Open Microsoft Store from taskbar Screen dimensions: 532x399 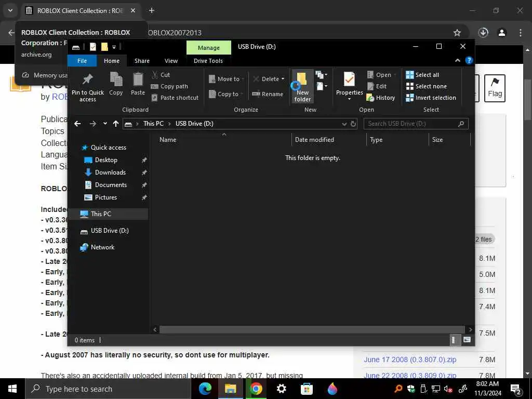click(x=307, y=389)
